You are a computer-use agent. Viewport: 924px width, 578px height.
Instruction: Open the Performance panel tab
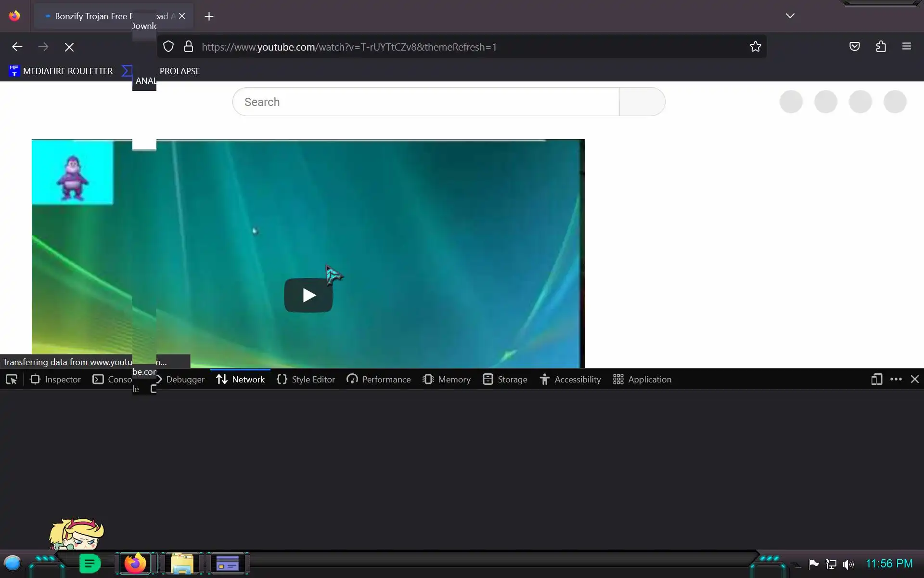click(378, 380)
